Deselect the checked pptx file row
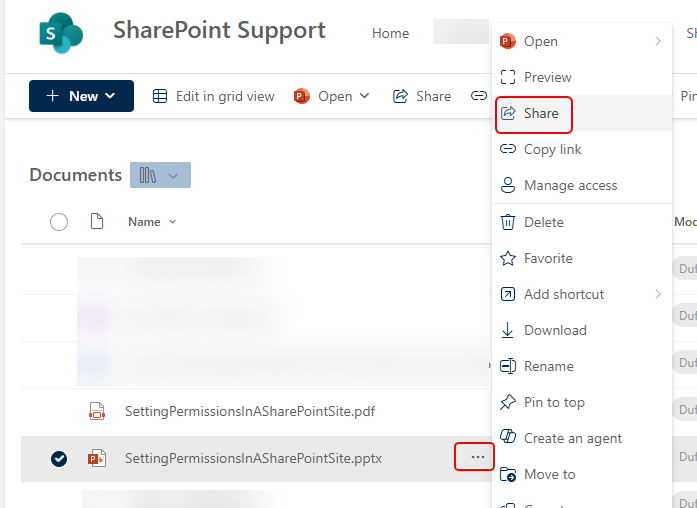Viewport: 697px width, 508px height. 59,458
